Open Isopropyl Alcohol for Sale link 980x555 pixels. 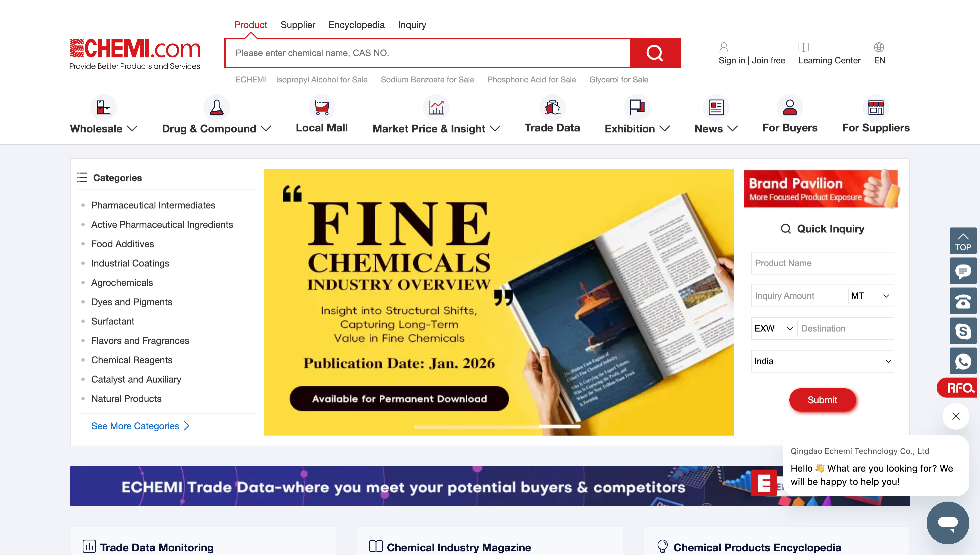pyautogui.click(x=322, y=80)
